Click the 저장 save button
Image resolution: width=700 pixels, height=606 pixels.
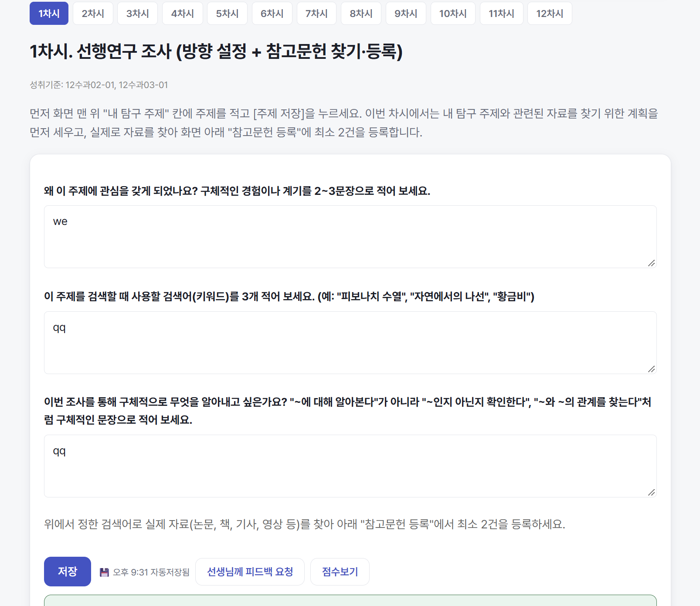pos(68,572)
